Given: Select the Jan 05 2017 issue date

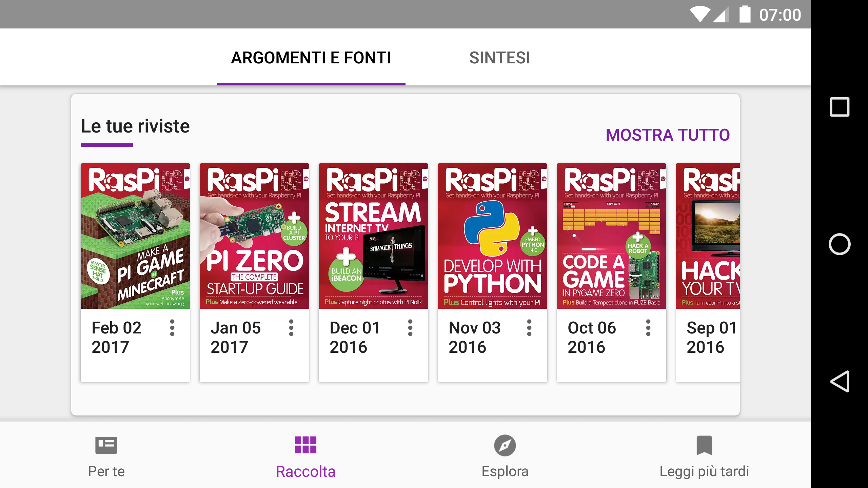Looking at the screenshot, I should [236, 338].
